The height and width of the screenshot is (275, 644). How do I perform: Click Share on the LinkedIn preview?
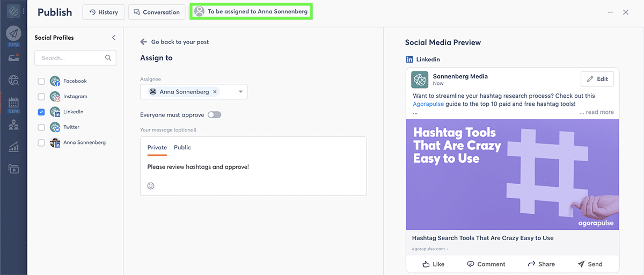541,264
